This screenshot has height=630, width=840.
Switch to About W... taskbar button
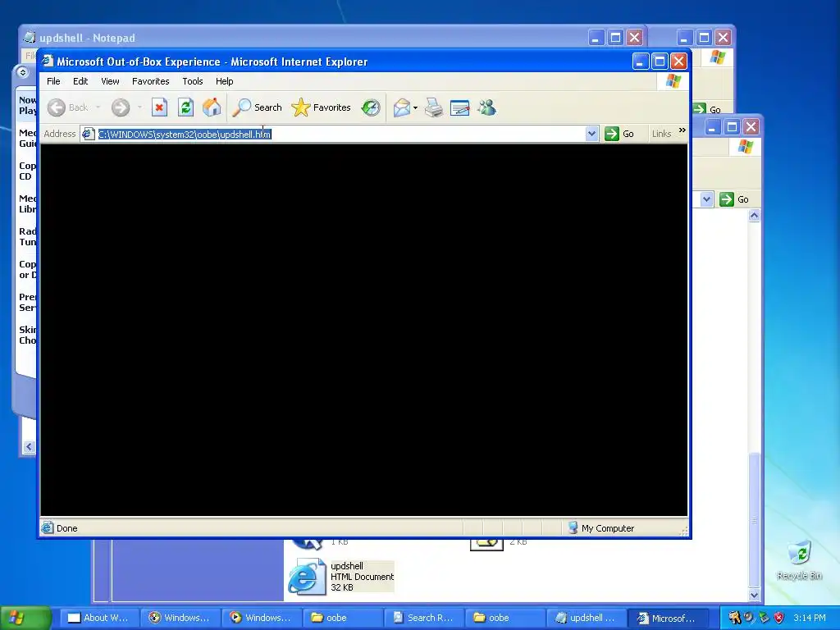[x=98, y=618]
